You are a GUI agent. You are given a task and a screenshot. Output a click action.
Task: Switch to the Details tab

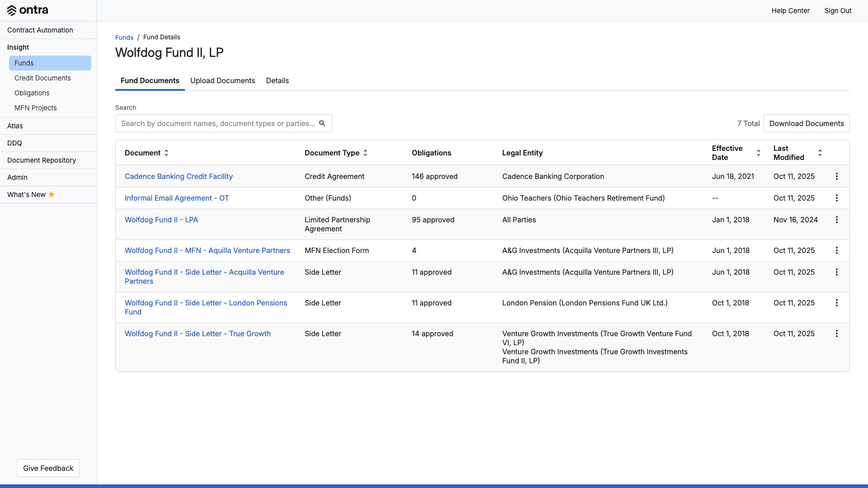point(277,80)
